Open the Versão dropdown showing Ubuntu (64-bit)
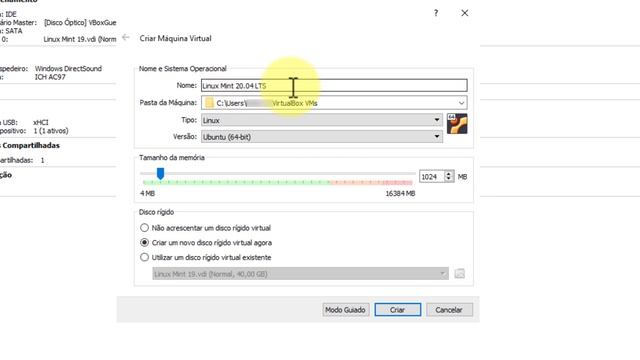 (x=322, y=137)
